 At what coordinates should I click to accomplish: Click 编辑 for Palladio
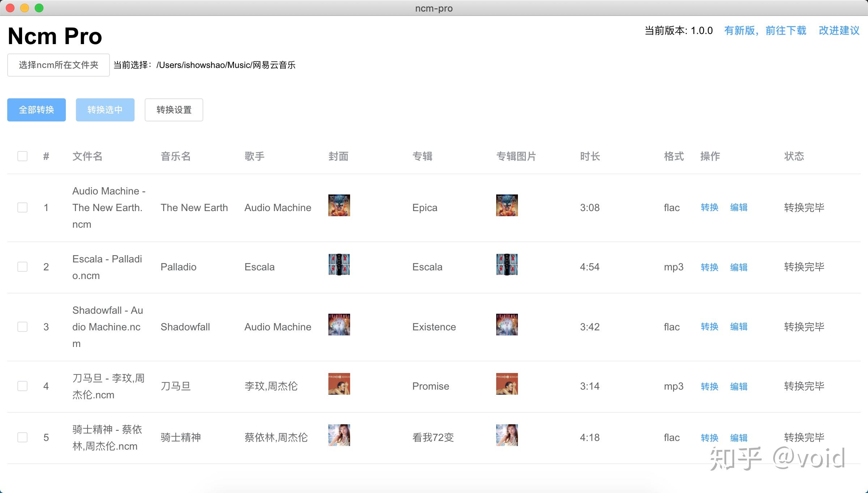point(739,267)
